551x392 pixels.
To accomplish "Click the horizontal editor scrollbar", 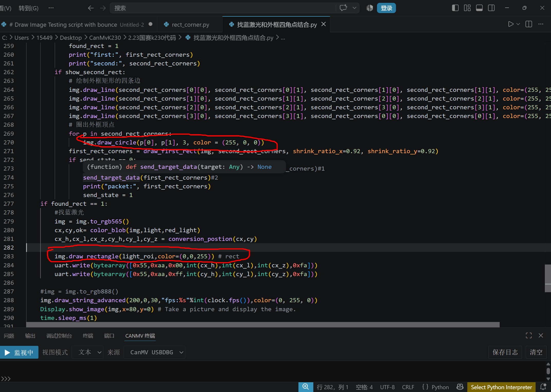I will (x=263, y=325).
